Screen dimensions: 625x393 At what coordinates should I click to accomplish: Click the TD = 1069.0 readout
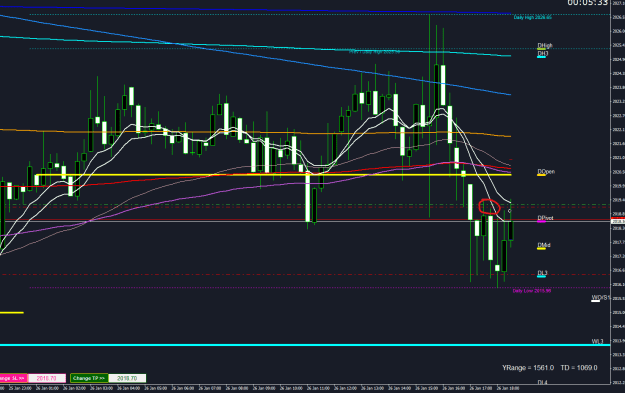pos(579,367)
